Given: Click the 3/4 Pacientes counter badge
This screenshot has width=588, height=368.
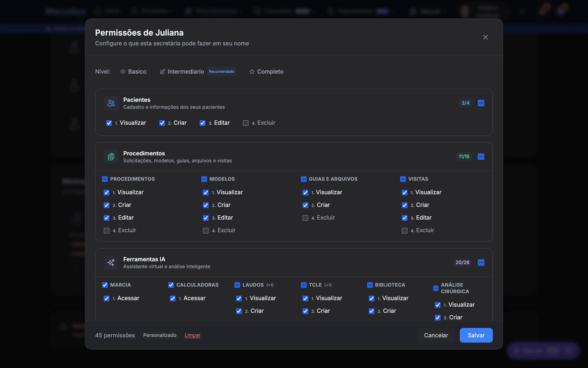Looking at the screenshot, I should [465, 103].
